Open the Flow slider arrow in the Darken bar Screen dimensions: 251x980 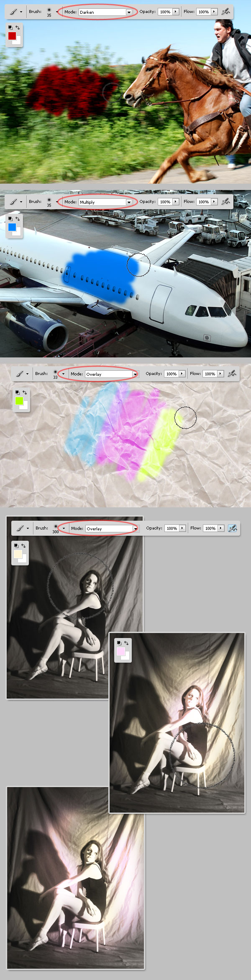pyautogui.click(x=214, y=12)
